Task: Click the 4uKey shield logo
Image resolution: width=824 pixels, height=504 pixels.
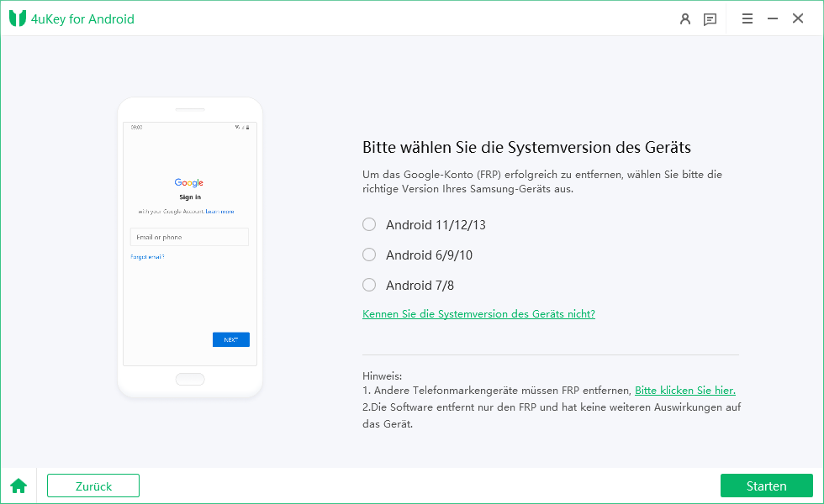Action: (x=18, y=18)
